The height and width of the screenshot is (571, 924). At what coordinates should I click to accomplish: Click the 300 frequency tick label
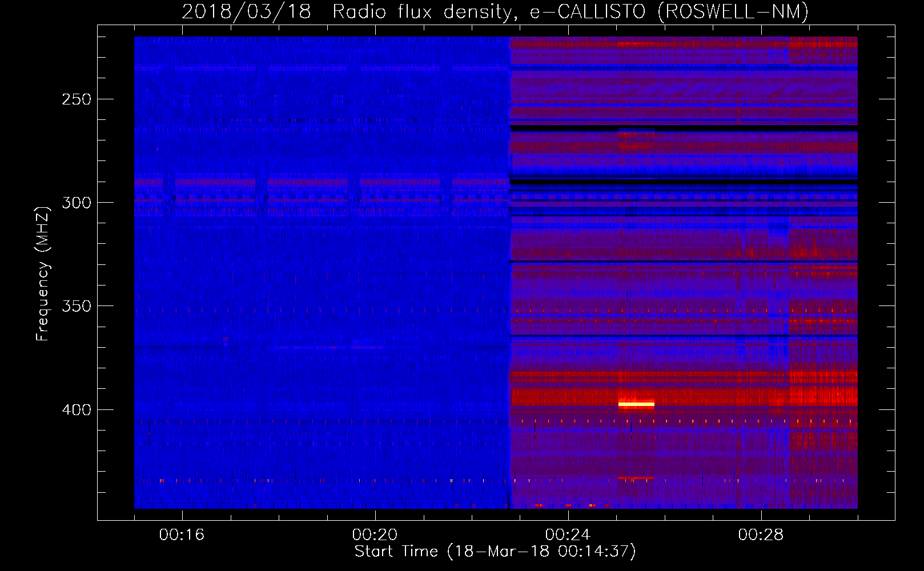point(77,203)
